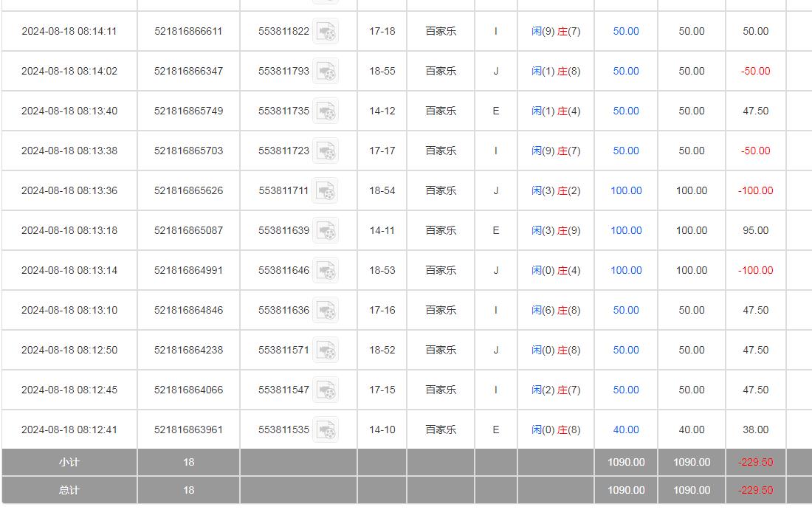Open the blue 40.00 bet amount link
Viewport: 812px width, 521px height.
point(626,430)
